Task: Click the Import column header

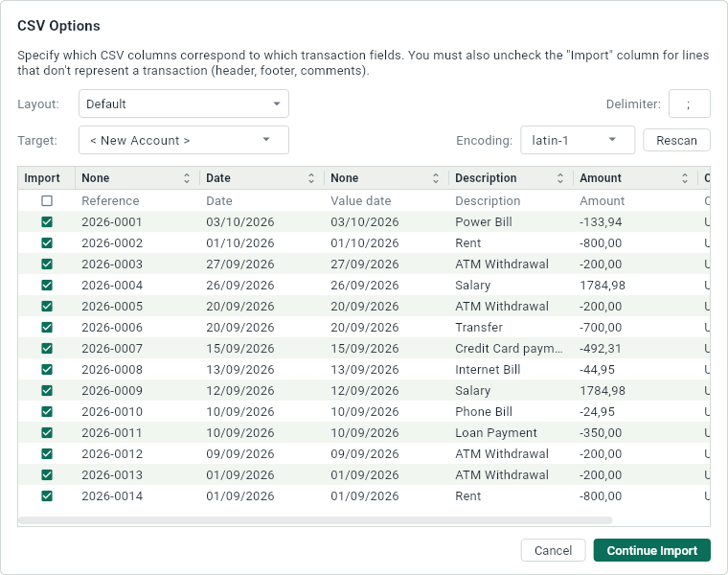Action: pos(46,178)
